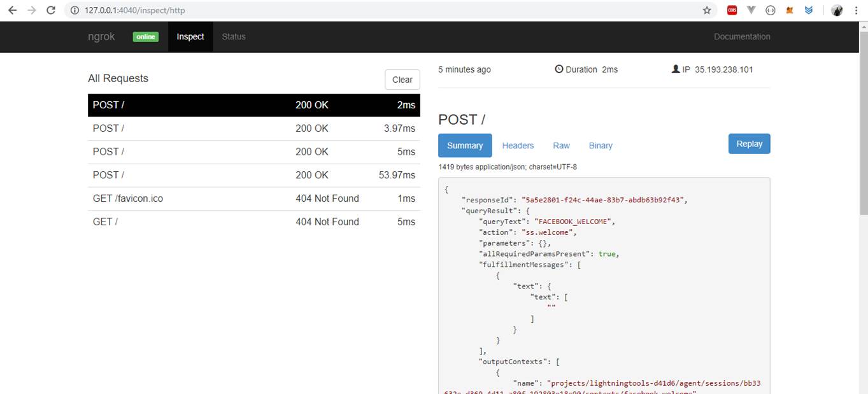This screenshot has height=394, width=868.
Task: Open Chrome's three-dot menu
Action: coord(857,10)
